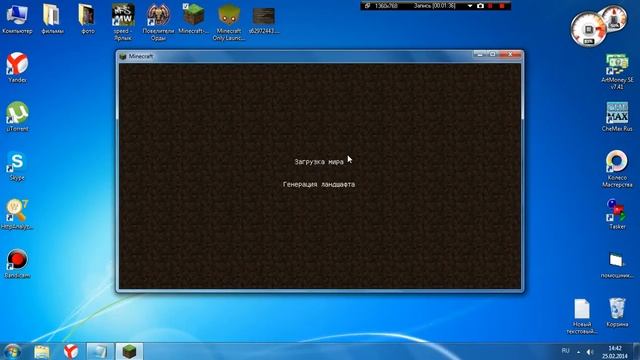The width and height of the screenshot is (640, 360).
Task: Click the large CPU meter gadget dial
Action: [589, 29]
